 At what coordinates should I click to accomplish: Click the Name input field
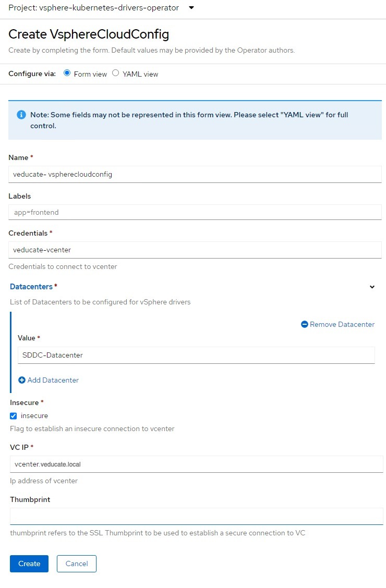[195, 175]
